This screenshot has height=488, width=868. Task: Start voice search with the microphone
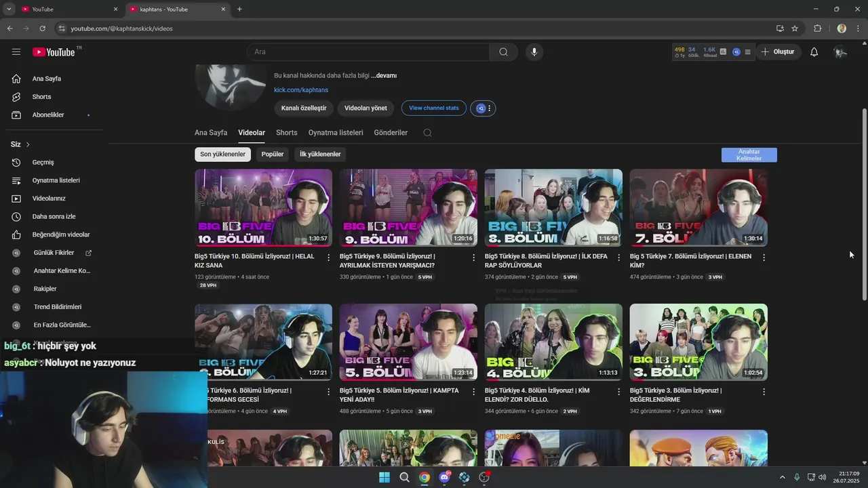pyautogui.click(x=534, y=52)
